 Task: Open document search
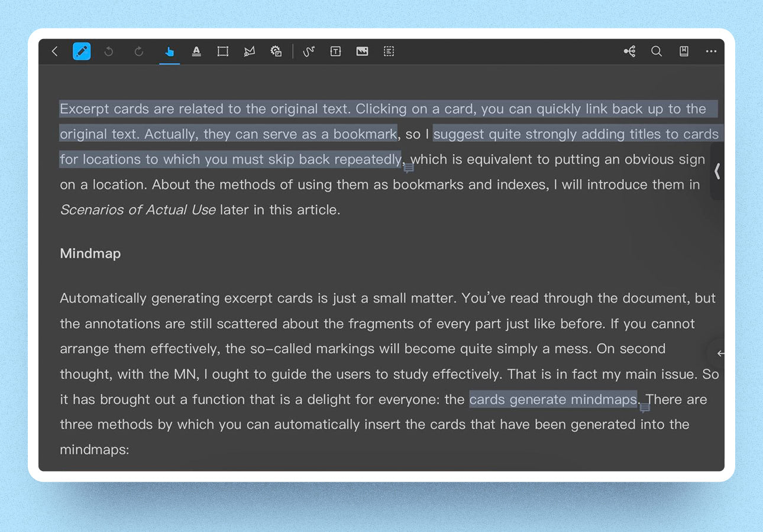pos(657,51)
